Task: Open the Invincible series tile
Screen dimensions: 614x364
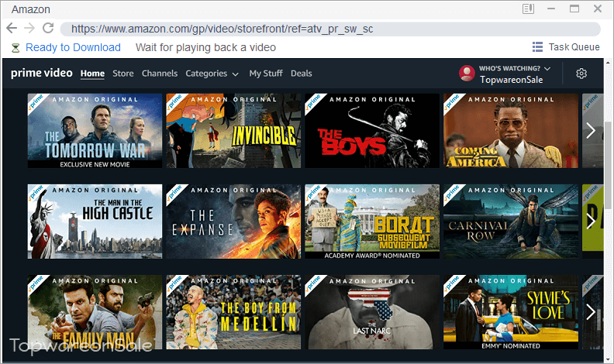Action: click(233, 131)
